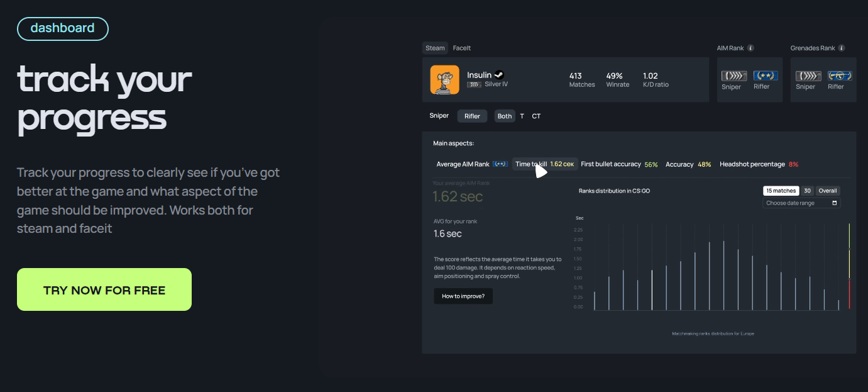Select the T side filter
Viewport: 868px width, 392px height.
(522, 116)
